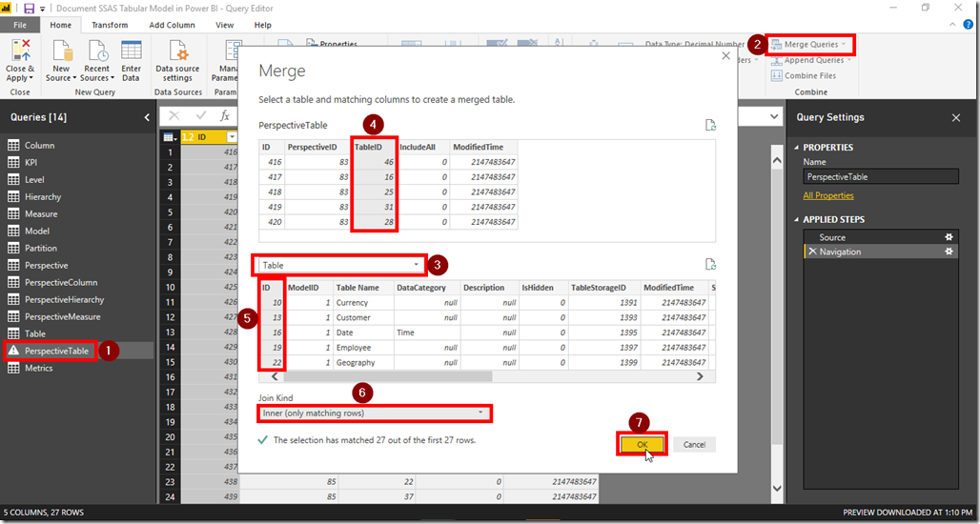Click gear icon next to Source step
980x524 pixels.
pos(949,237)
